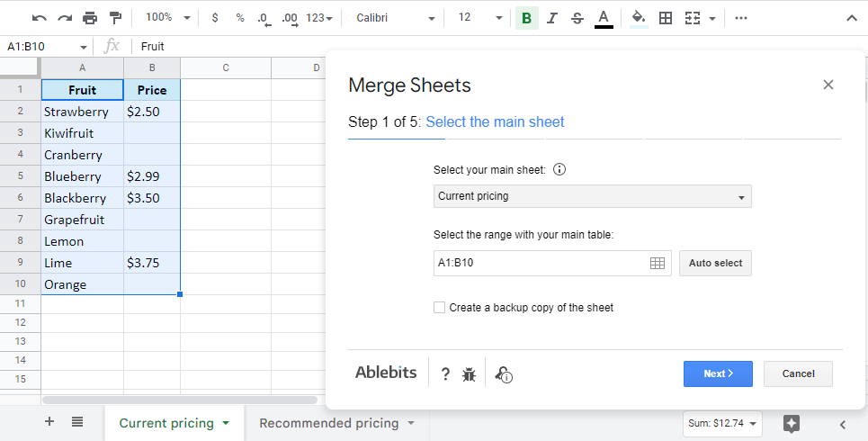Open Recommended pricing tab menu arrow
The image size is (868, 441).
coord(411,423)
